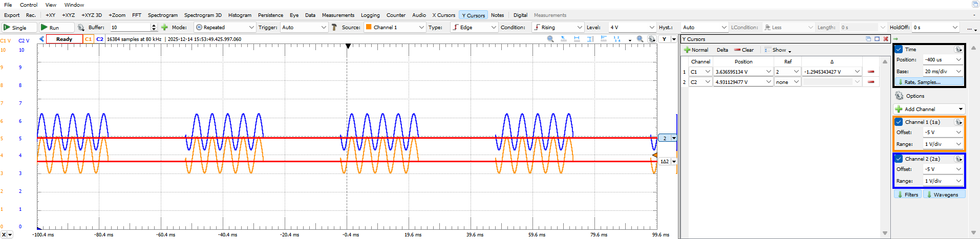Disable Channel 1 checkbox
Image resolution: width=980 pixels, height=239 pixels.
coord(899,122)
